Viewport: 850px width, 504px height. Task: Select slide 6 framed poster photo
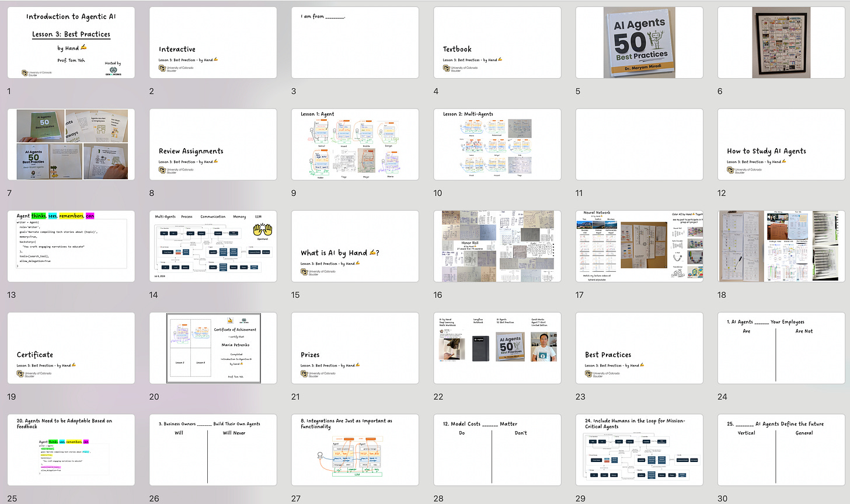pos(781,43)
